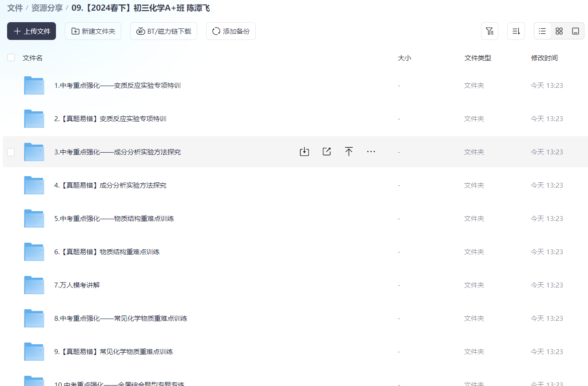The width and height of the screenshot is (588, 386).
Task: Click the folder icon of 7.万人模考讲解
Action: click(x=34, y=285)
